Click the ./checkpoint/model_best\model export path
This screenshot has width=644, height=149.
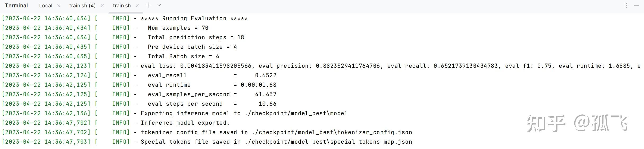pyautogui.click(x=296, y=113)
